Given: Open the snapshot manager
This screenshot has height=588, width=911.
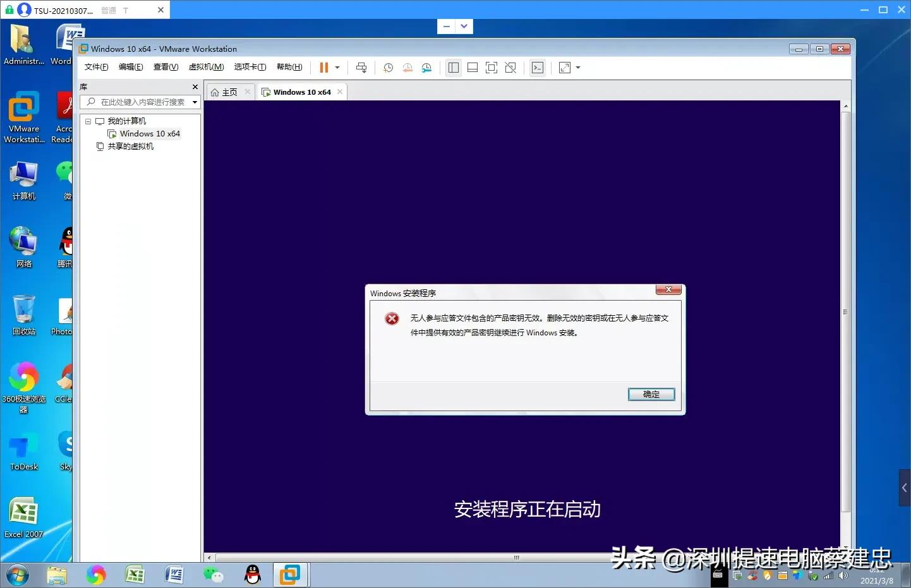Looking at the screenshot, I should point(427,68).
